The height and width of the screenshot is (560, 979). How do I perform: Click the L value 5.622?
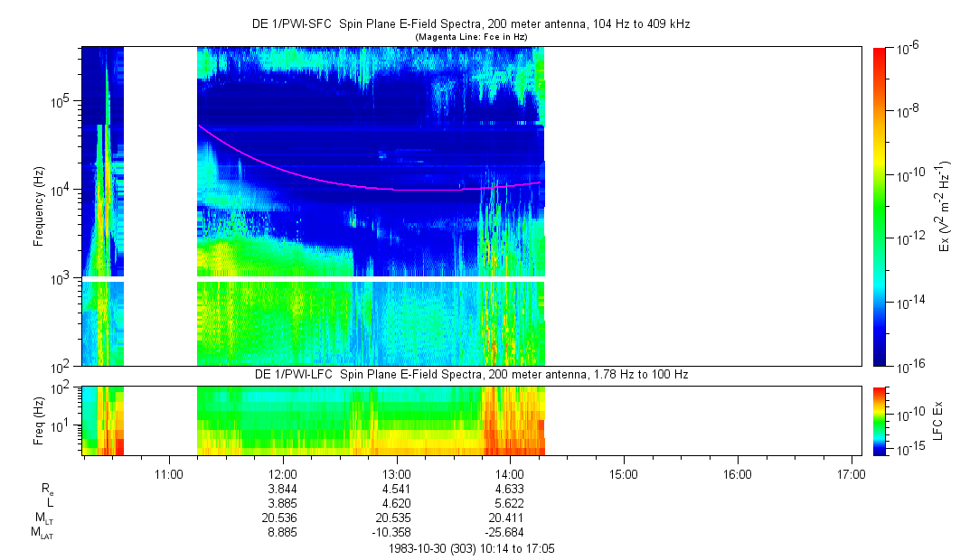(x=510, y=503)
